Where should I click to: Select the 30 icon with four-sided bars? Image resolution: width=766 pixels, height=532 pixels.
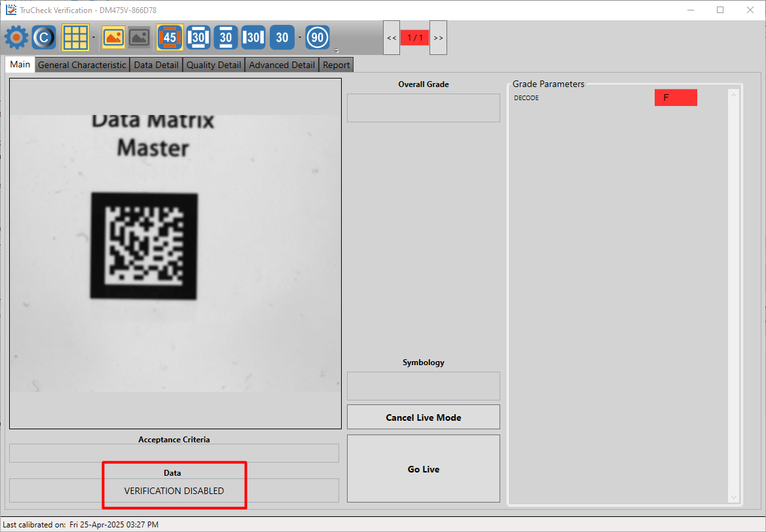(198, 37)
